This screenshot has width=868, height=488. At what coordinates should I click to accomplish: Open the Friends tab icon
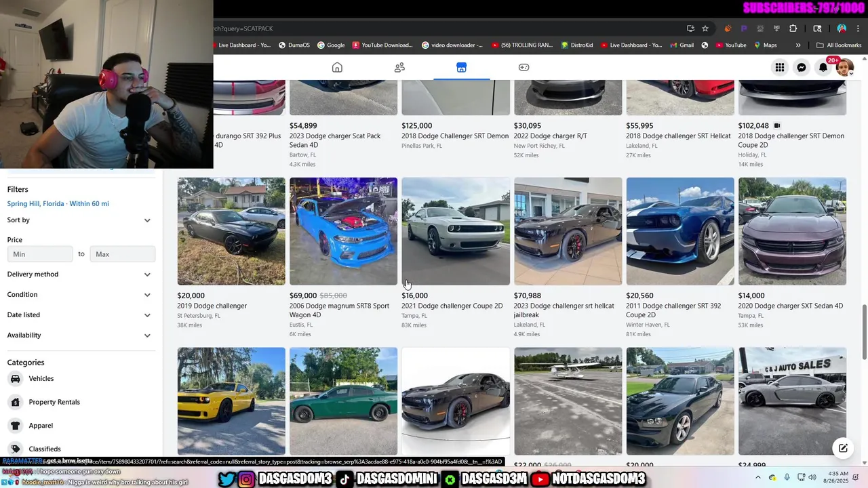399,67
